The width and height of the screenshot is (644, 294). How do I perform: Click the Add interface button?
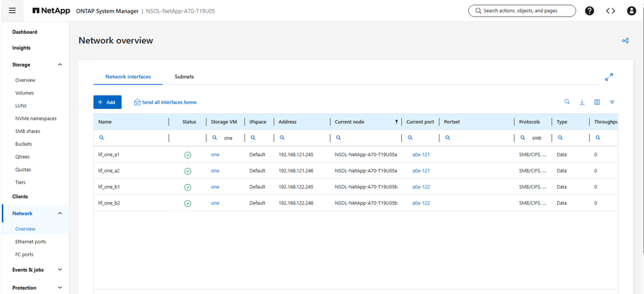[107, 102]
